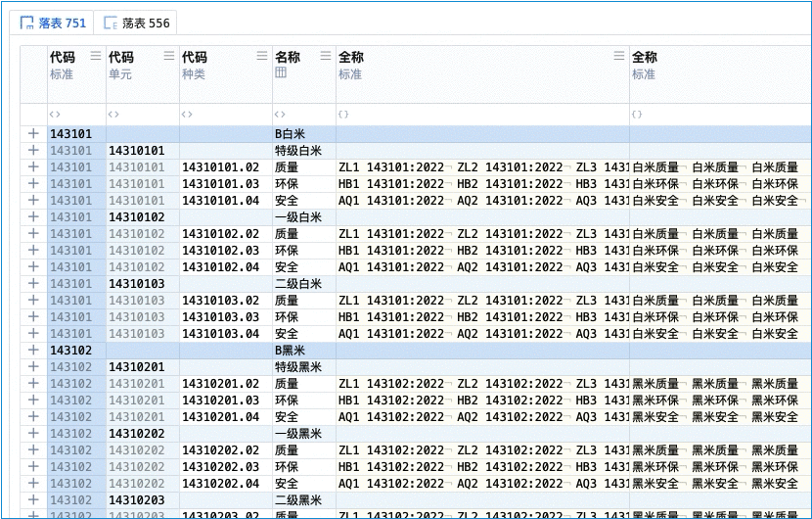Click the 特级白米 name cell

(x=304, y=151)
